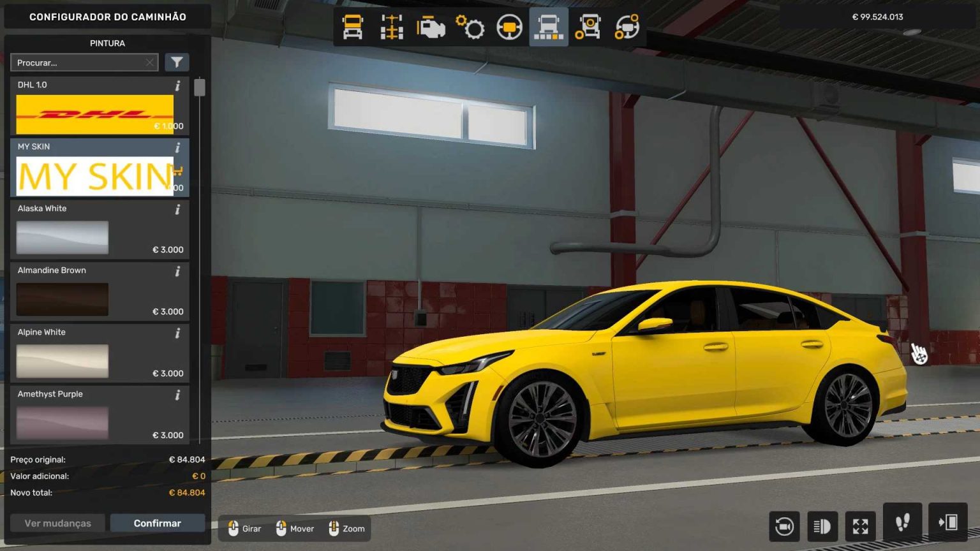Switch to the truck paint tab
The width and height of the screenshot is (980, 551).
tap(548, 27)
